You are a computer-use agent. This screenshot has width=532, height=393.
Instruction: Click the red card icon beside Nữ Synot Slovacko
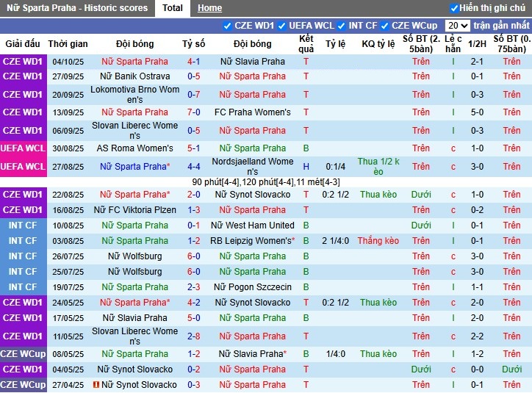[96, 385]
